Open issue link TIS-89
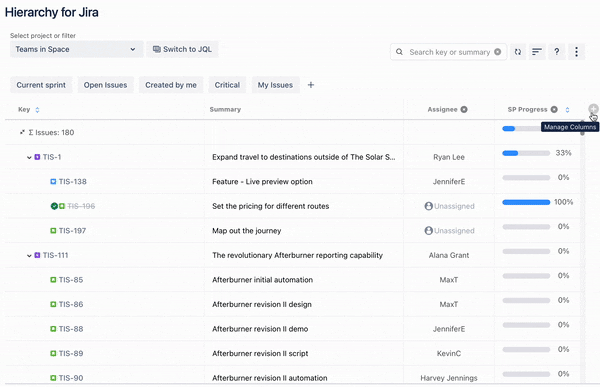Viewport: 600px width, 387px height. tap(71, 353)
